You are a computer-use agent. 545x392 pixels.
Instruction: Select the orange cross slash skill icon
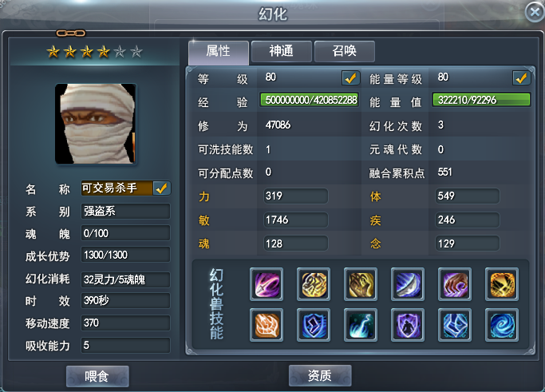pyautogui.click(x=502, y=284)
